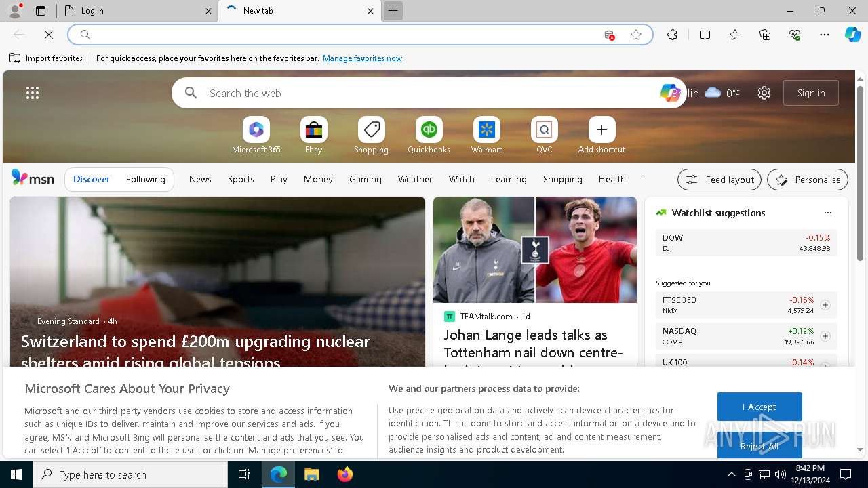Screen dimensions: 868x488
Task: Open the Money category
Action: tap(318, 179)
